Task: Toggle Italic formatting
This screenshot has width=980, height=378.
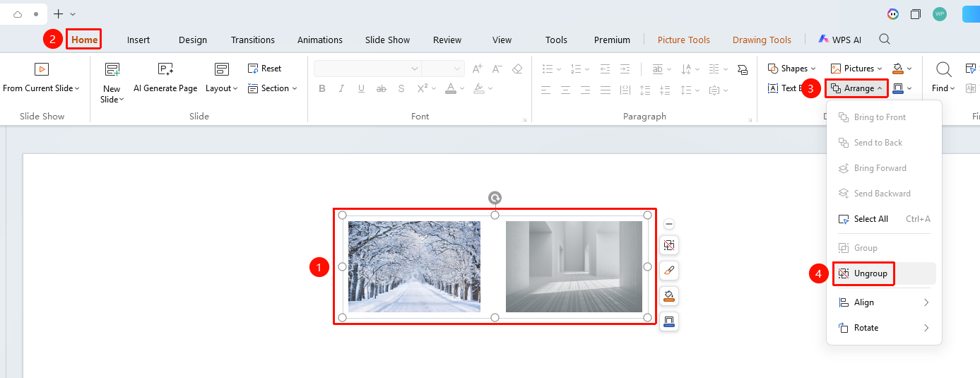Action: pos(342,88)
